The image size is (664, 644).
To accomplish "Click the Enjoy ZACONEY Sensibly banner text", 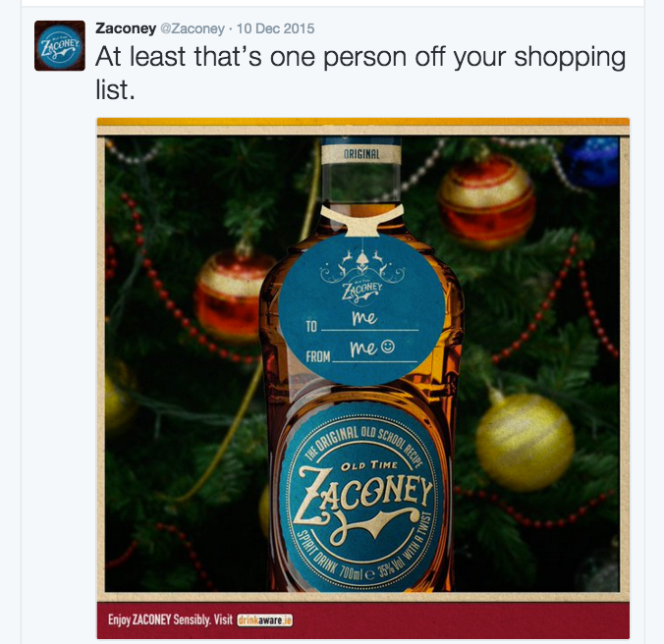I will [170, 619].
